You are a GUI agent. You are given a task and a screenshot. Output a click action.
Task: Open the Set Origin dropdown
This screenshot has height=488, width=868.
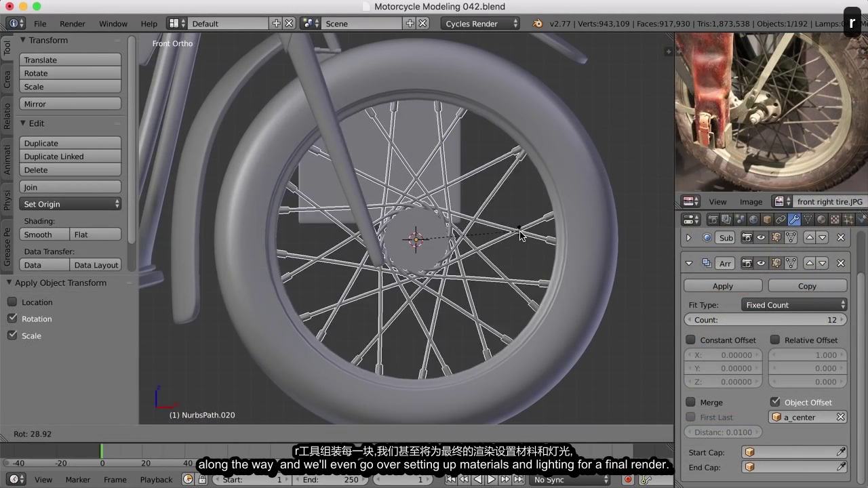coord(71,203)
